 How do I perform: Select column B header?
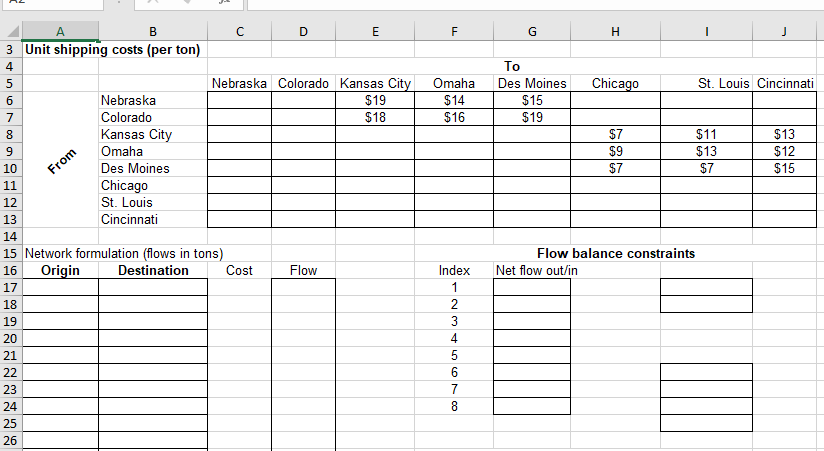[153, 32]
